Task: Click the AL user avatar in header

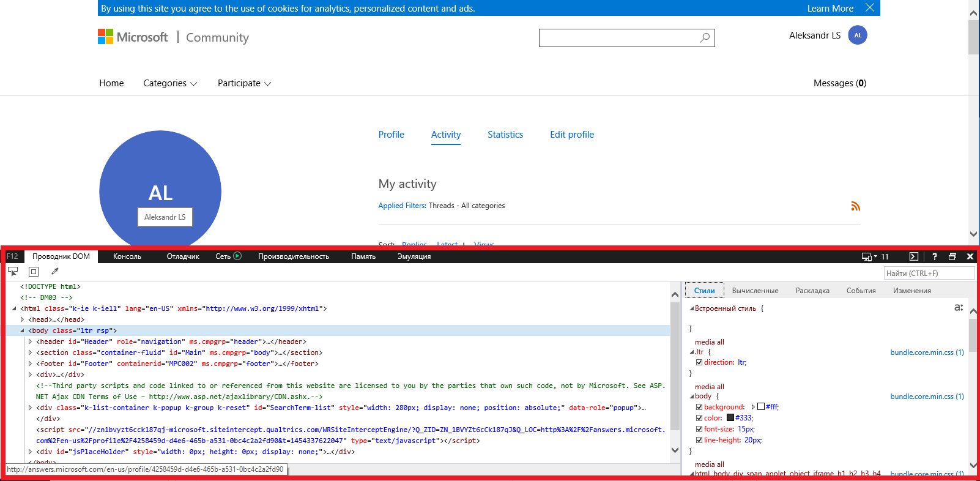Action: tap(858, 35)
